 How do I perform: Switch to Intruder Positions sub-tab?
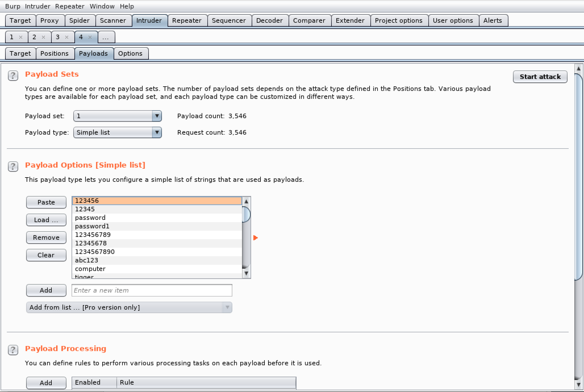[x=55, y=53]
